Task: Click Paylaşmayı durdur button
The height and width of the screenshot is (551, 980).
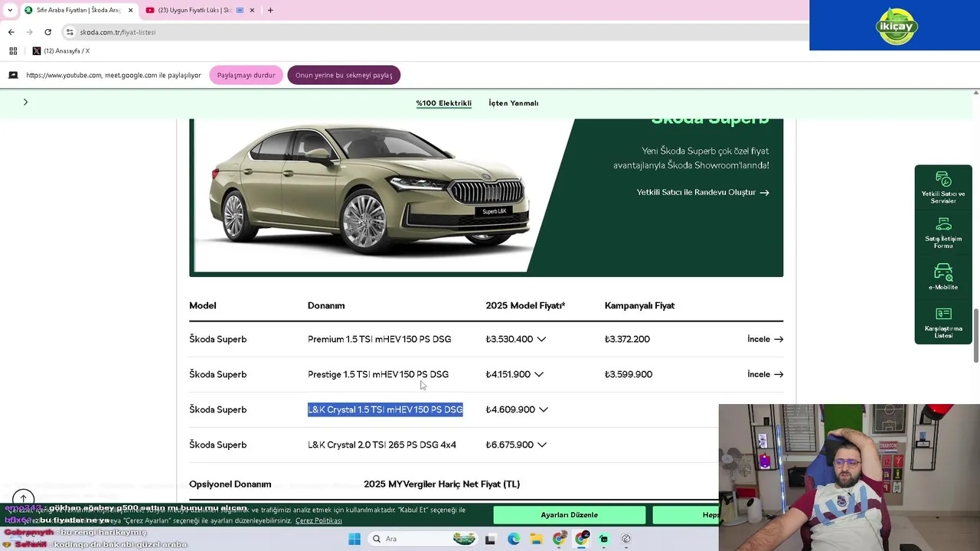Action: pyautogui.click(x=246, y=75)
